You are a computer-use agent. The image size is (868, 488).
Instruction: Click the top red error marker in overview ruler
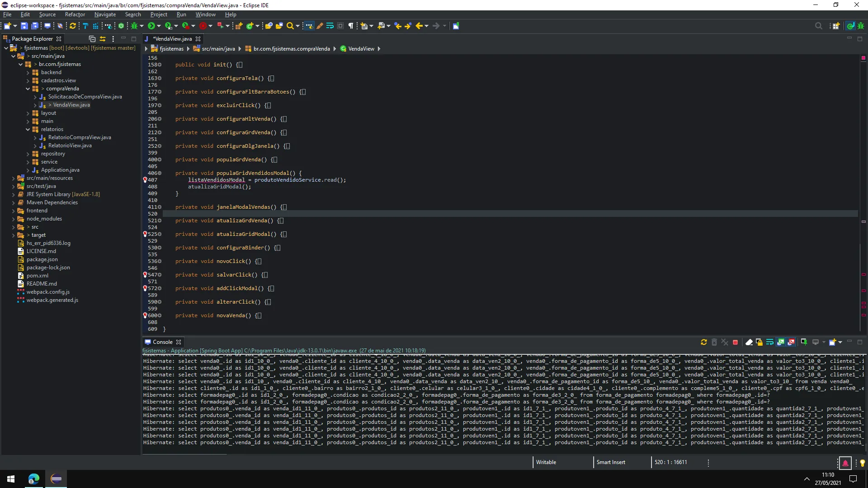(863, 58)
